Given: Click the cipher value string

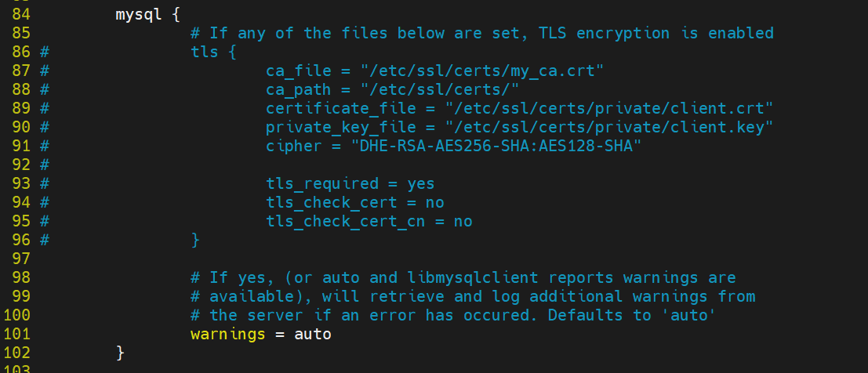Looking at the screenshot, I should coord(496,147).
